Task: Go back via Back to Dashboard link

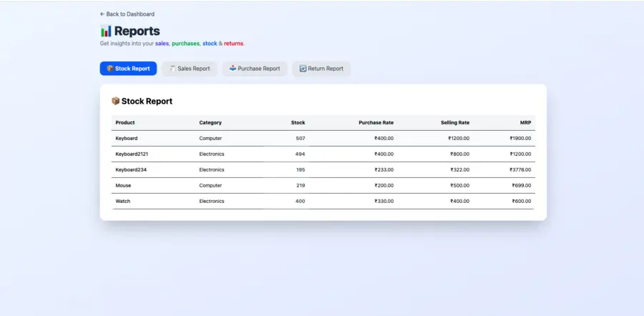Action: tap(127, 14)
